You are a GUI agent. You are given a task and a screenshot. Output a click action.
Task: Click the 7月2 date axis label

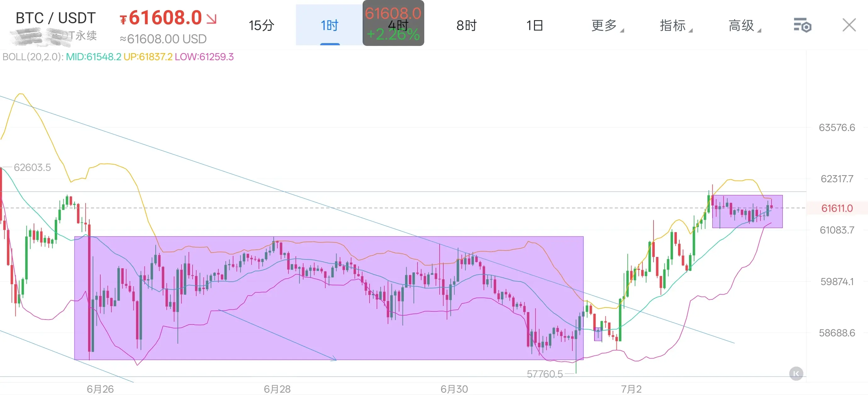click(631, 389)
